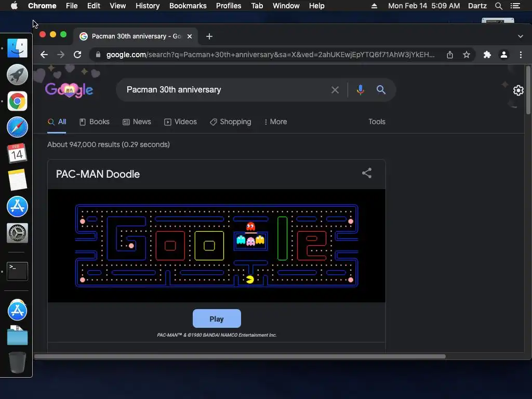Open Notes app in the dock

(x=17, y=180)
